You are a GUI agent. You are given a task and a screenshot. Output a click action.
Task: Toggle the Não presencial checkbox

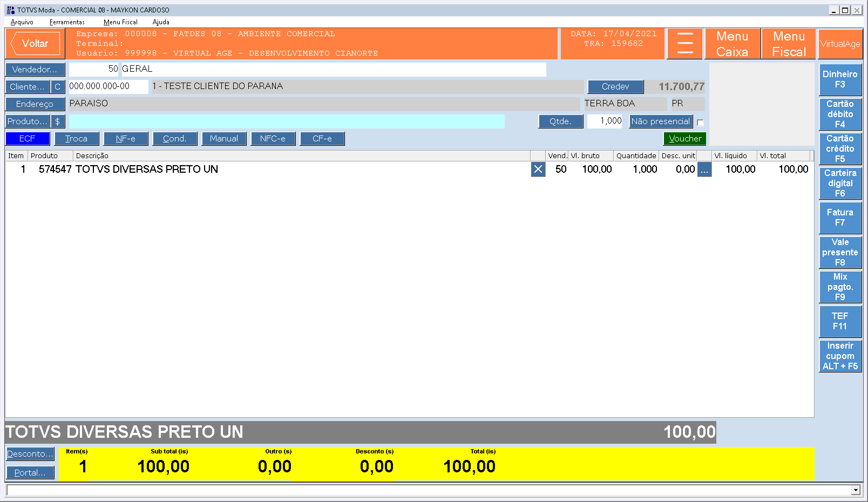700,123
